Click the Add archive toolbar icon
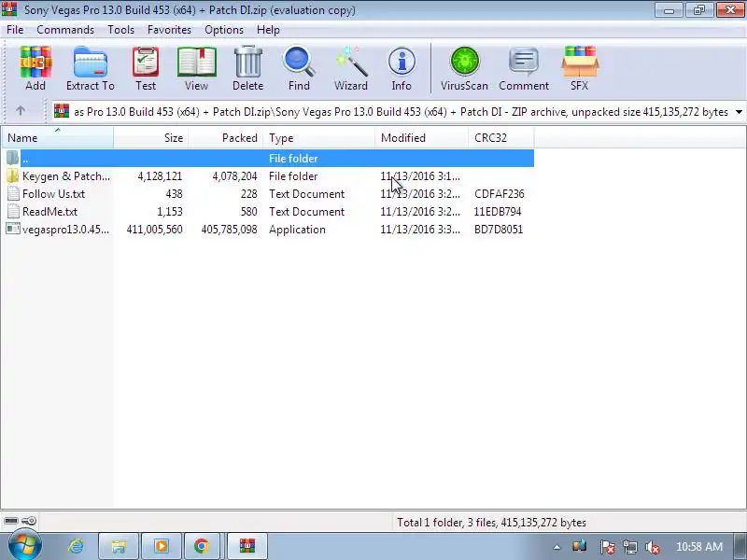747x560 pixels. point(35,62)
